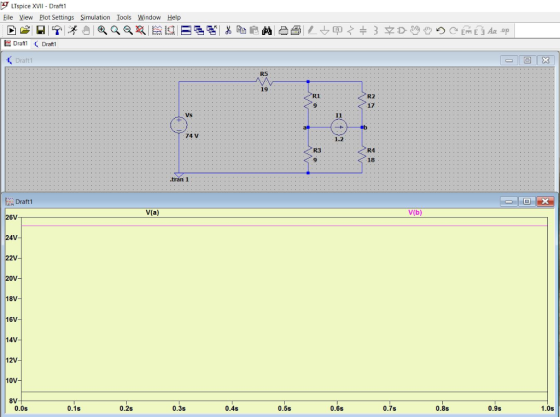Cascade windows using toolbar icon
Screen dimensions: 560x417
tap(199, 31)
